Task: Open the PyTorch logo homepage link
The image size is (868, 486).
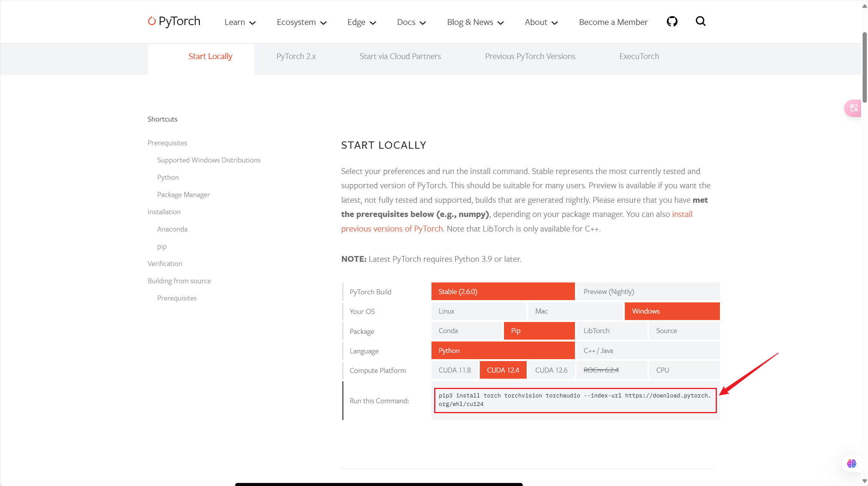Action: coord(174,21)
